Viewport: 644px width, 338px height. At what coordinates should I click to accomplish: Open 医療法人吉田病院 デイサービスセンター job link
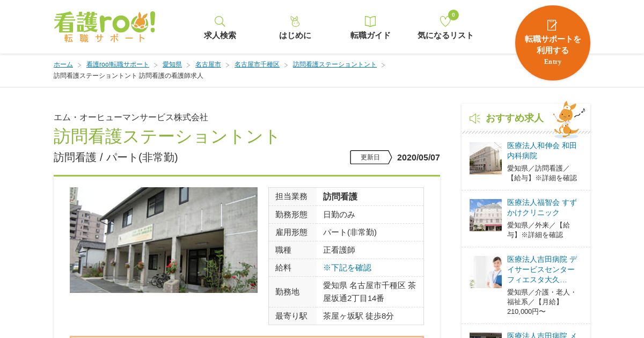[541, 269]
